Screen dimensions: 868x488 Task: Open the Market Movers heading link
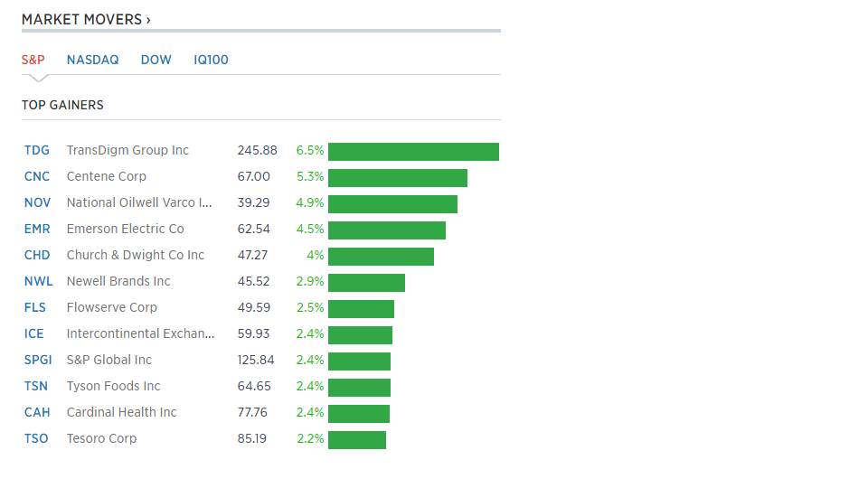coord(86,19)
